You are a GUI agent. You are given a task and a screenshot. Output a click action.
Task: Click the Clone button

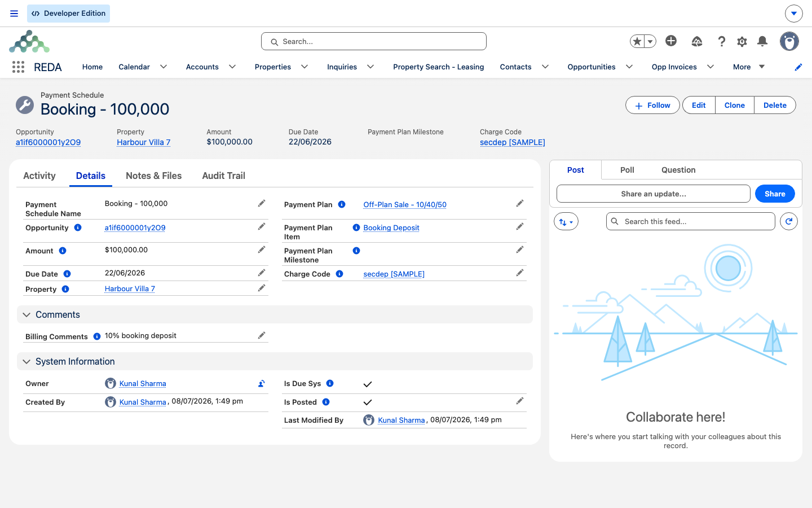point(735,105)
